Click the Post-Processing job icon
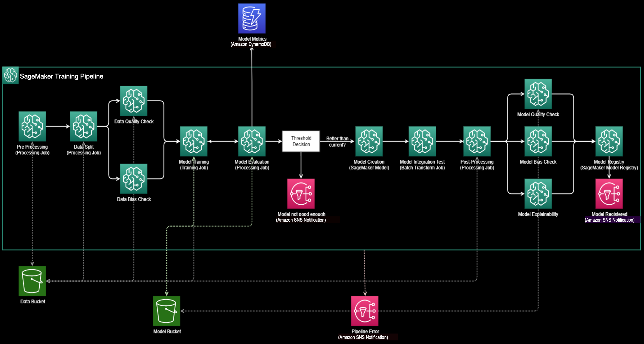This screenshot has width=644, height=344. click(477, 141)
